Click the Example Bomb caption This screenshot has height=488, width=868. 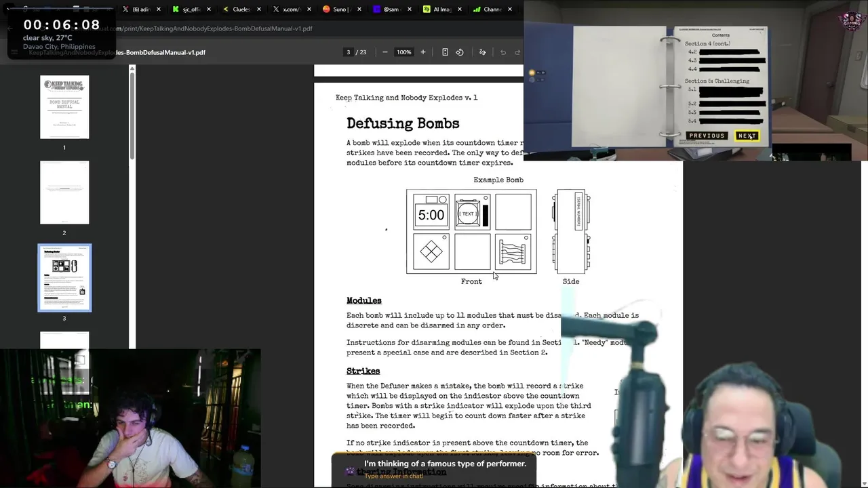[498, 180]
